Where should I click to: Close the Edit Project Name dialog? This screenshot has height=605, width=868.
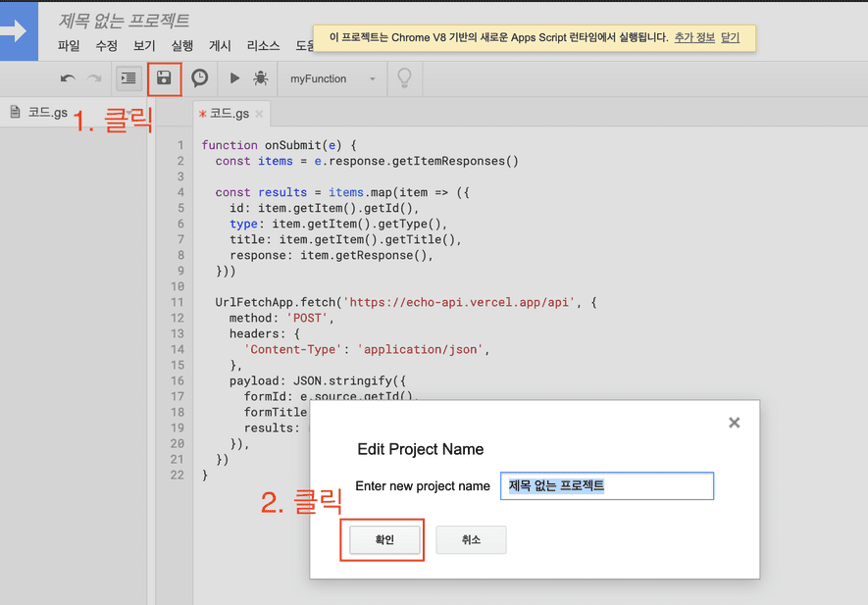pyautogui.click(x=734, y=423)
